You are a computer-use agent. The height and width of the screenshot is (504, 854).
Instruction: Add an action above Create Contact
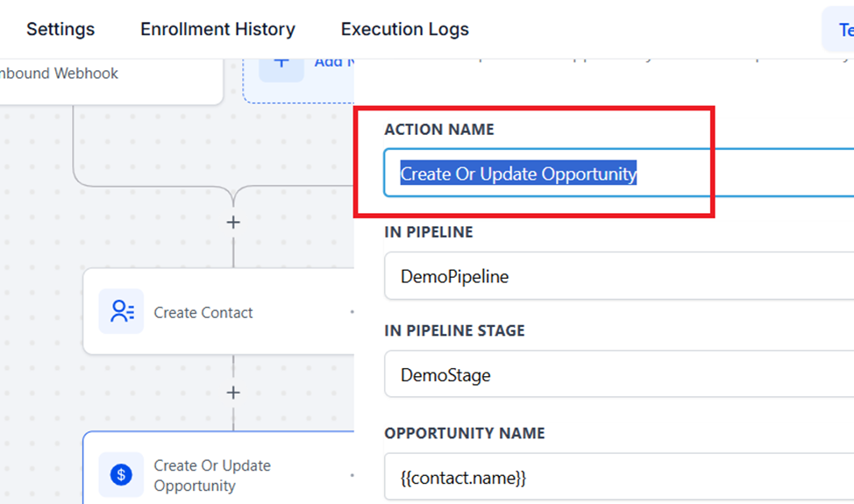(x=233, y=223)
